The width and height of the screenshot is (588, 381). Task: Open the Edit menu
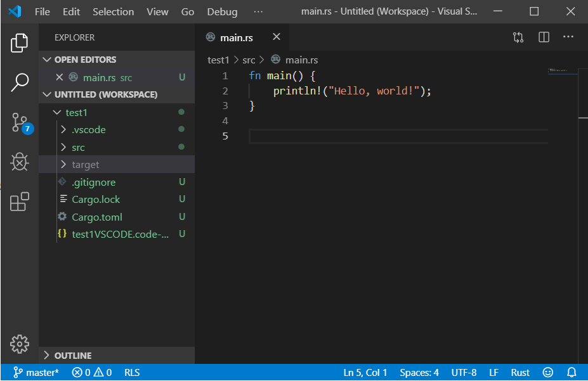[71, 11]
